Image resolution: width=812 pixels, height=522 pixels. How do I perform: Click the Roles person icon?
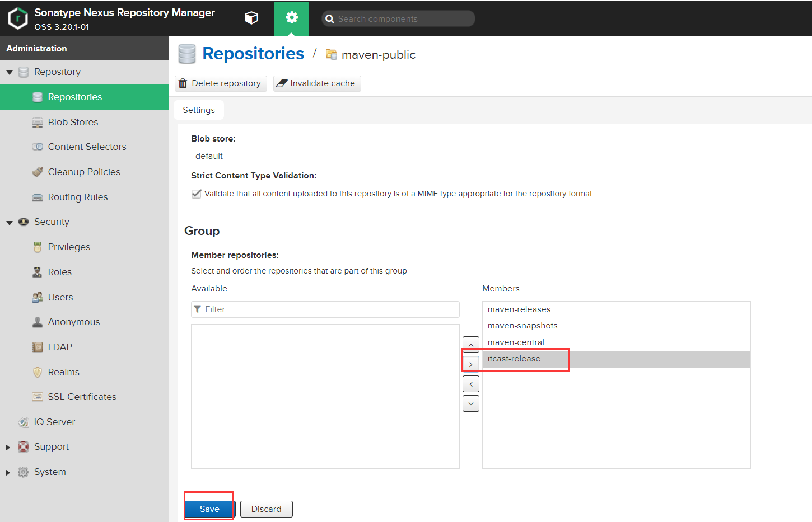tap(38, 272)
